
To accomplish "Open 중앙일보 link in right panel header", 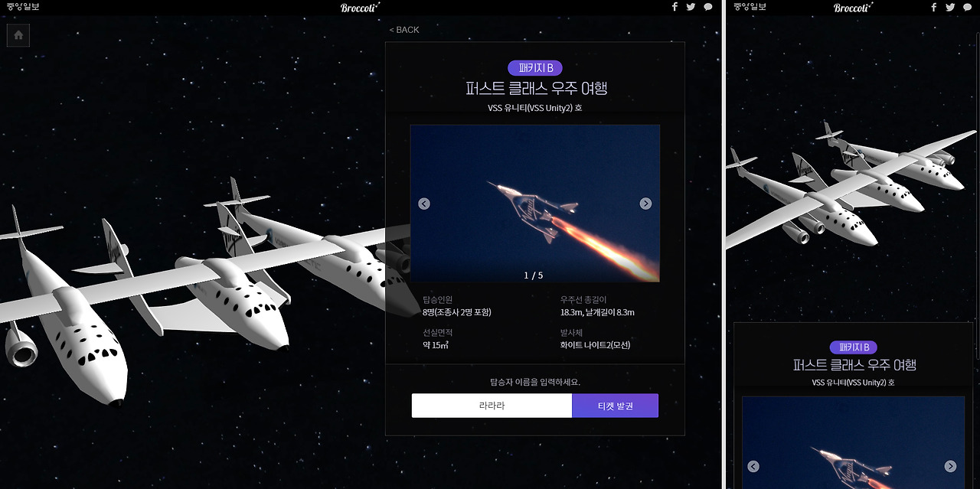I will click(750, 7).
